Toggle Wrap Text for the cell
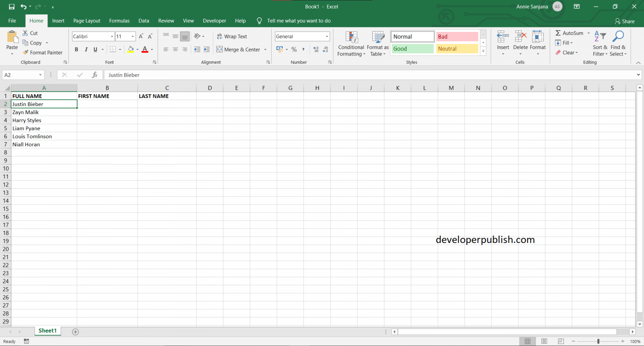644x346 pixels. 232,37
